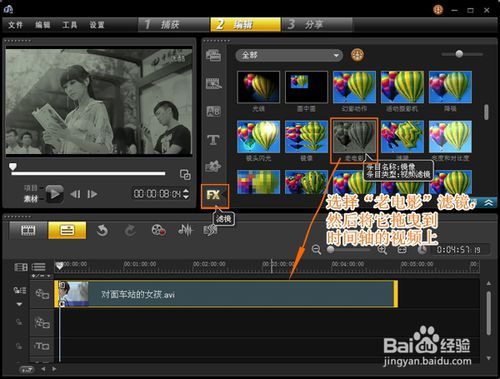Collapse library panel with double-chevron button

(x=488, y=203)
